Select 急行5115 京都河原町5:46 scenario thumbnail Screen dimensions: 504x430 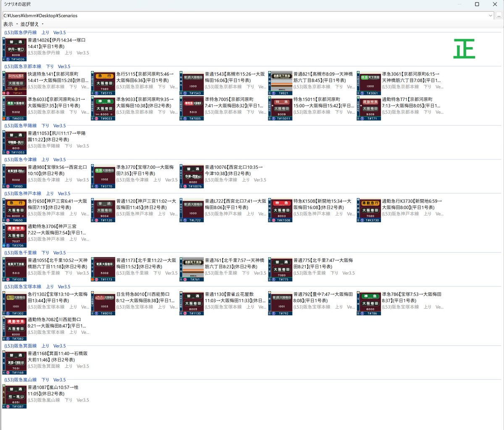[103, 83]
